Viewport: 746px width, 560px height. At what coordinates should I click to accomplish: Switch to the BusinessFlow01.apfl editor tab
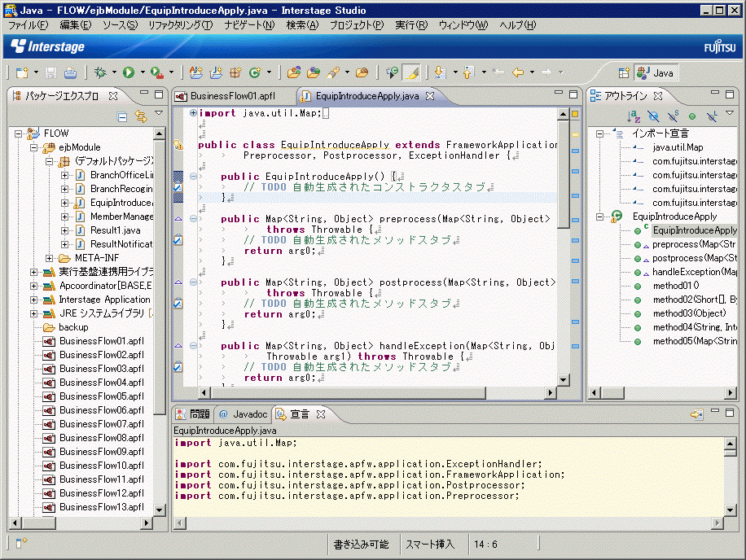point(233,96)
